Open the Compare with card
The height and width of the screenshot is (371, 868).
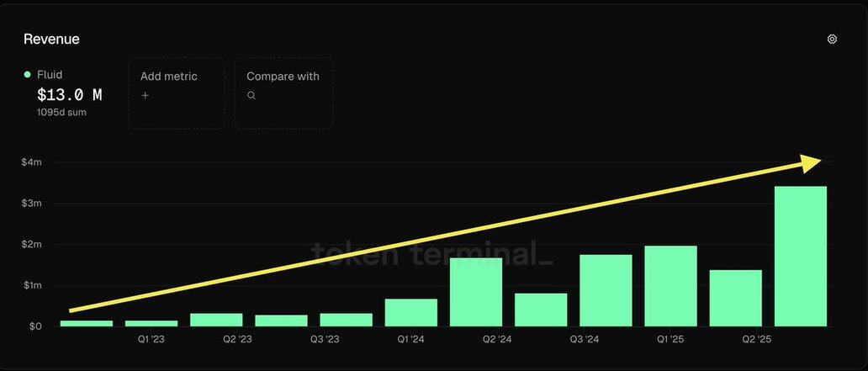[283, 93]
